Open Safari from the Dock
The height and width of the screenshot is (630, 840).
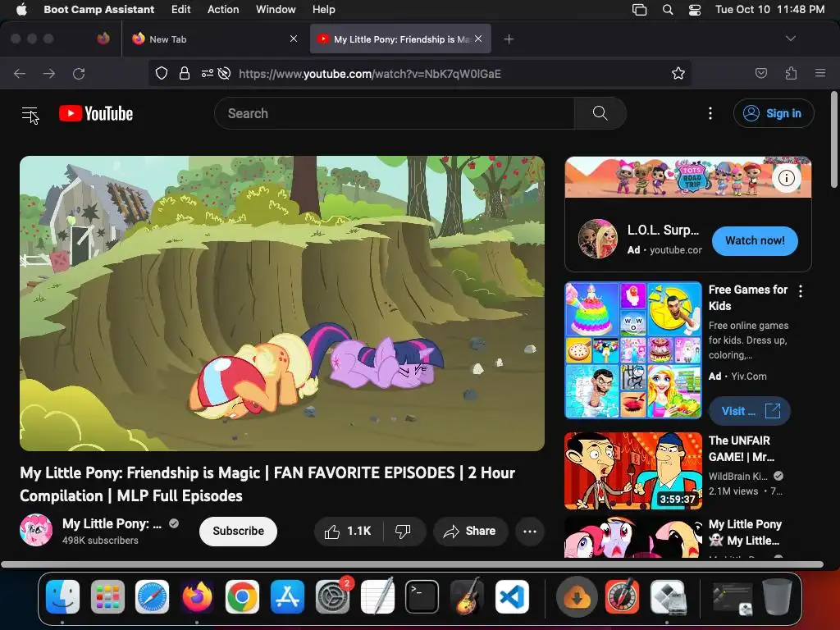pyautogui.click(x=152, y=596)
